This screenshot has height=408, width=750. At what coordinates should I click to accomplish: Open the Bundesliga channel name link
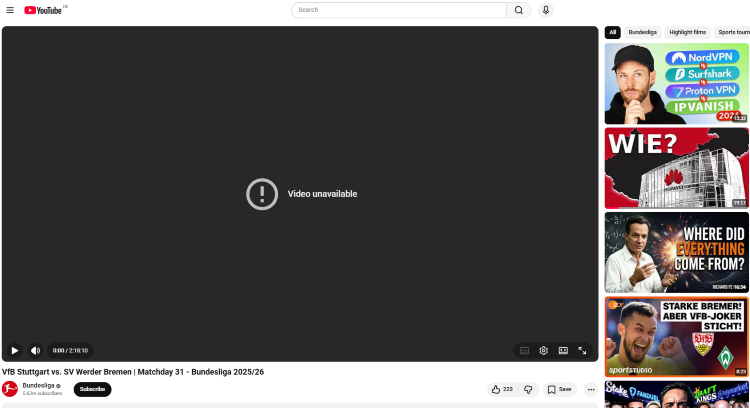(x=38, y=386)
